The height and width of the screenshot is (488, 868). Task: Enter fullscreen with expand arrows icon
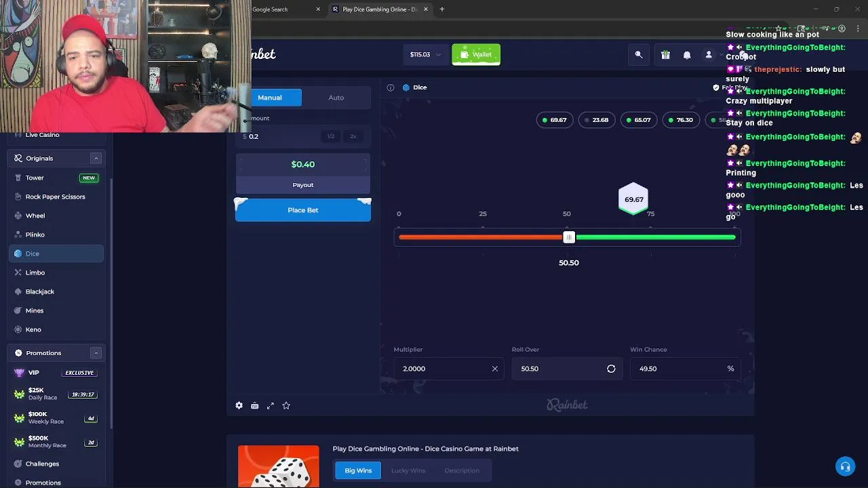point(271,405)
